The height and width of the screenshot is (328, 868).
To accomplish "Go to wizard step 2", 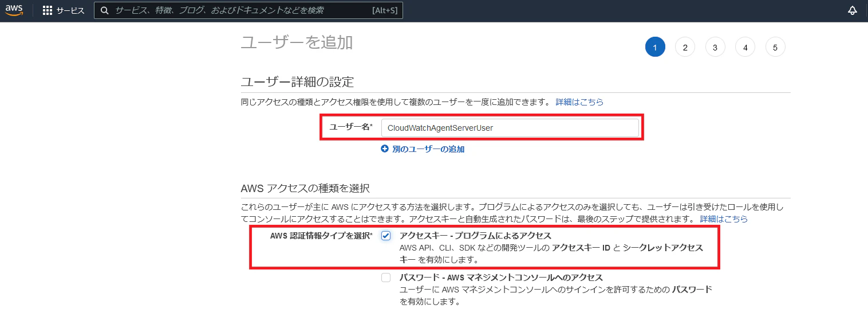I will coord(685,48).
